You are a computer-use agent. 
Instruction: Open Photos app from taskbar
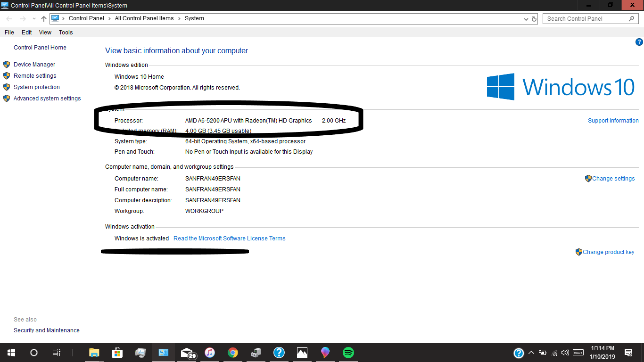coord(302,353)
